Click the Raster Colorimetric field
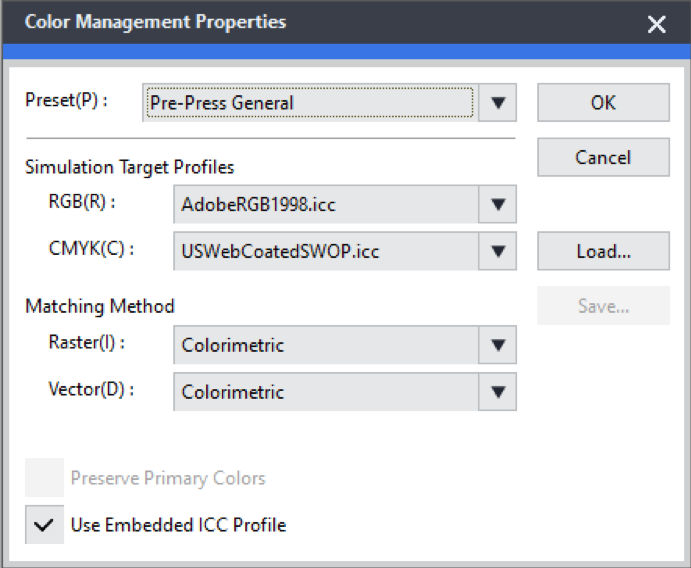This screenshot has width=691, height=568. tap(326, 345)
